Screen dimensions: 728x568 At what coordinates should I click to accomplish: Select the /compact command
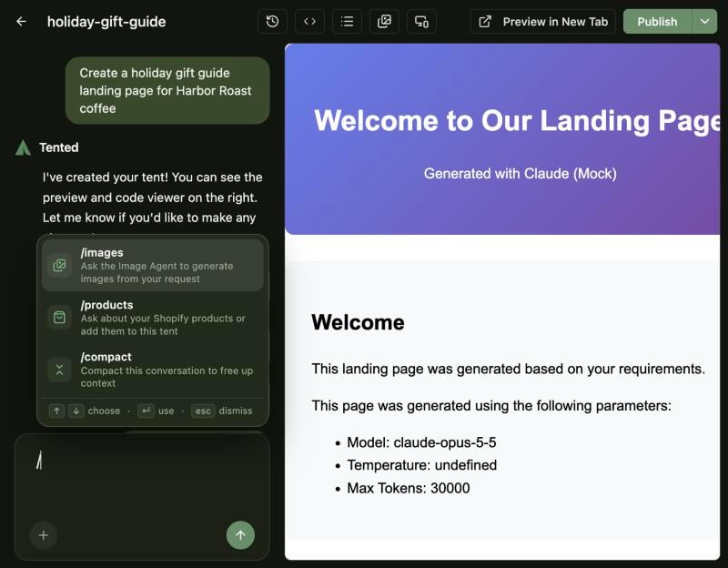(x=153, y=370)
